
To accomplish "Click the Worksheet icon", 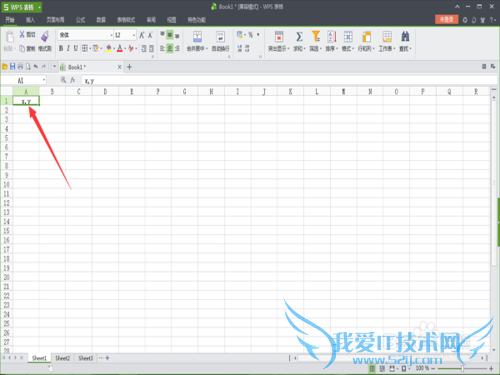I will click(x=387, y=37).
